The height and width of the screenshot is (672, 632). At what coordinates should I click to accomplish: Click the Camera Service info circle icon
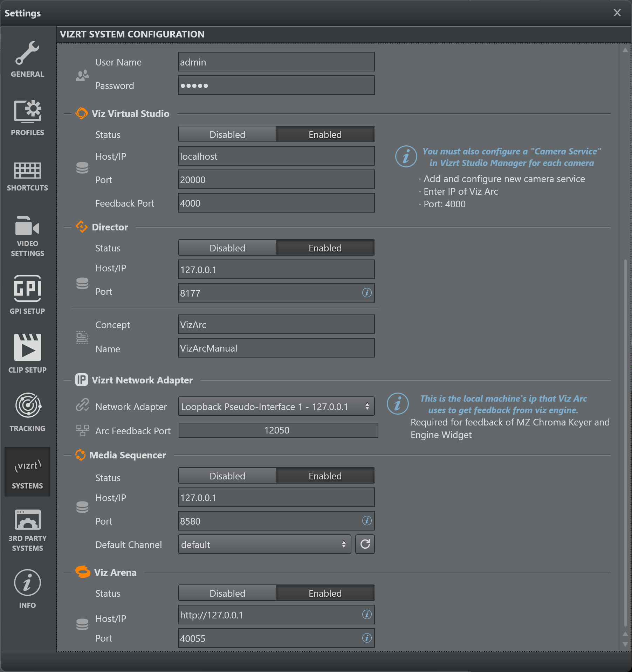[x=406, y=157]
